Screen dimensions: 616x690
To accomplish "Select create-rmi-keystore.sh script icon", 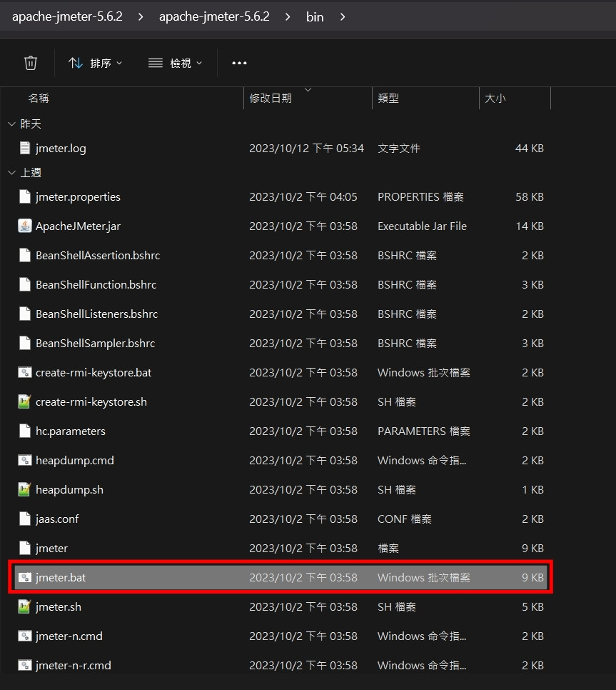I will tap(25, 401).
